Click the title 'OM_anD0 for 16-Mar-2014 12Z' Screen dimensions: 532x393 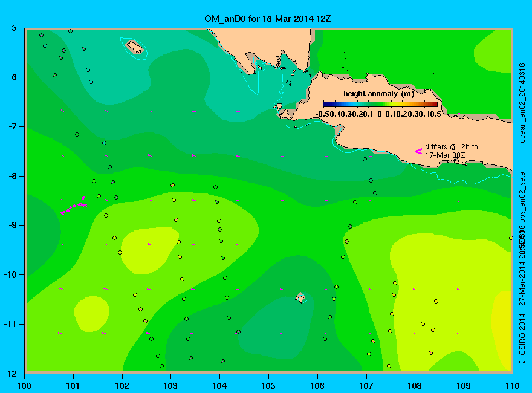click(267, 19)
